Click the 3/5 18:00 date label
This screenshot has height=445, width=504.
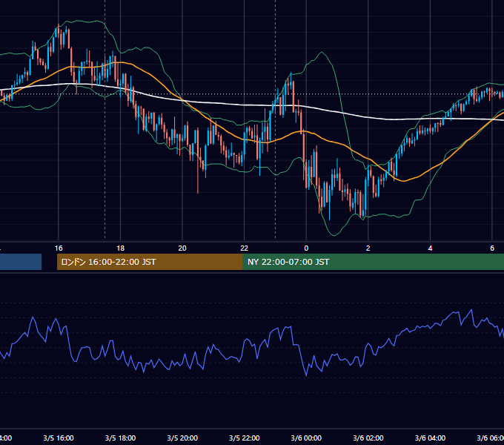(x=121, y=438)
